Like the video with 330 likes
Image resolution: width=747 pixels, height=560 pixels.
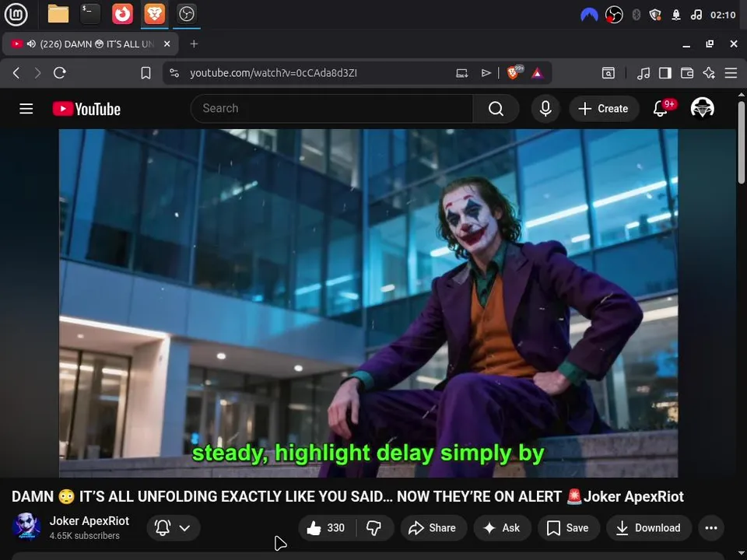pyautogui.click(x=326, y=527)
